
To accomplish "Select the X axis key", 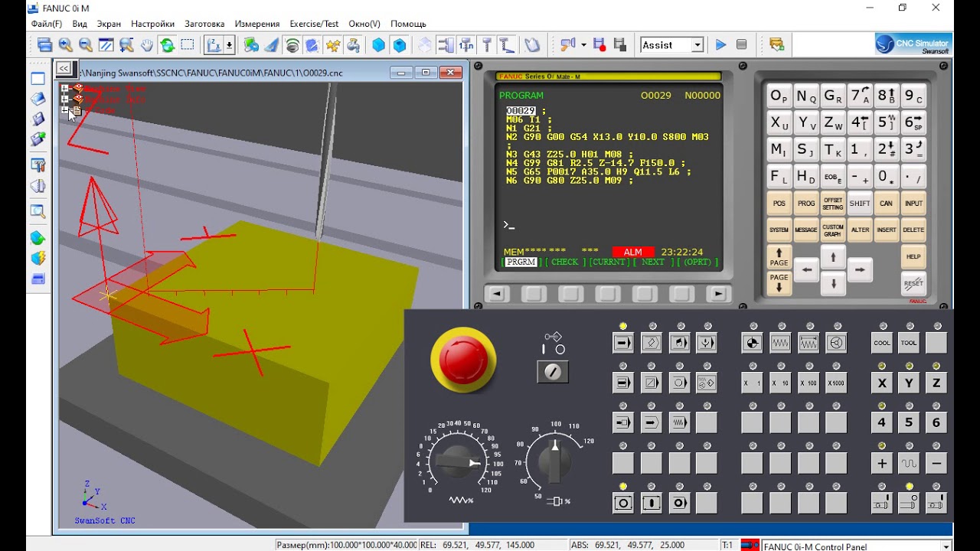I will coord(882,383).
